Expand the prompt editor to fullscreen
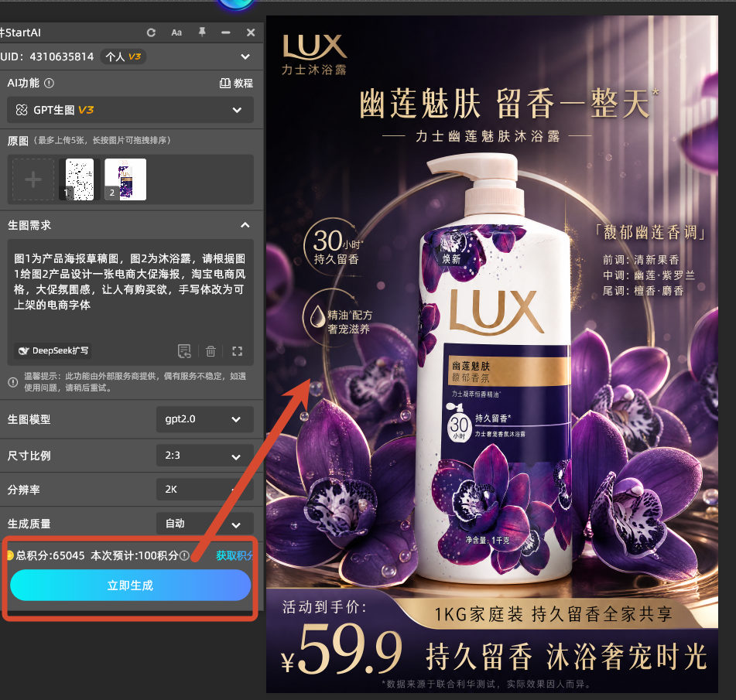The height and width of the screenshot is (700, 736). tap(237, 351)
